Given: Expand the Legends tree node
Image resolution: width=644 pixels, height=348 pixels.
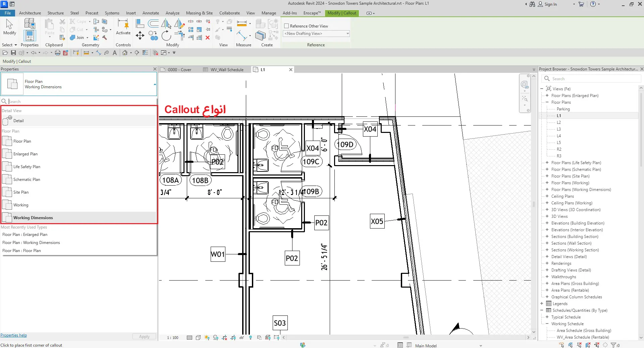Looking at the screenshot, I should click(542, 304).
